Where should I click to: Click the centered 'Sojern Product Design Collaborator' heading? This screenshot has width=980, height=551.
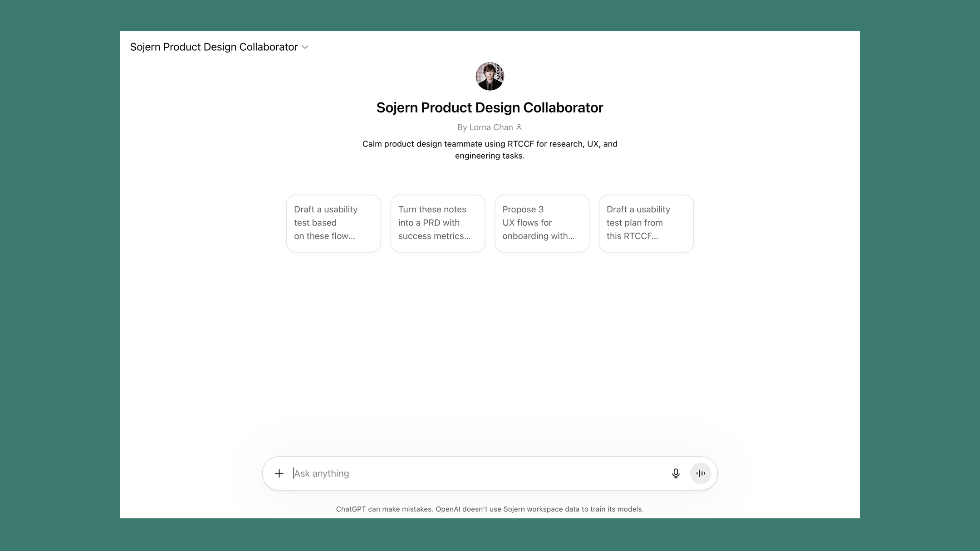click(x=490, y=107)
